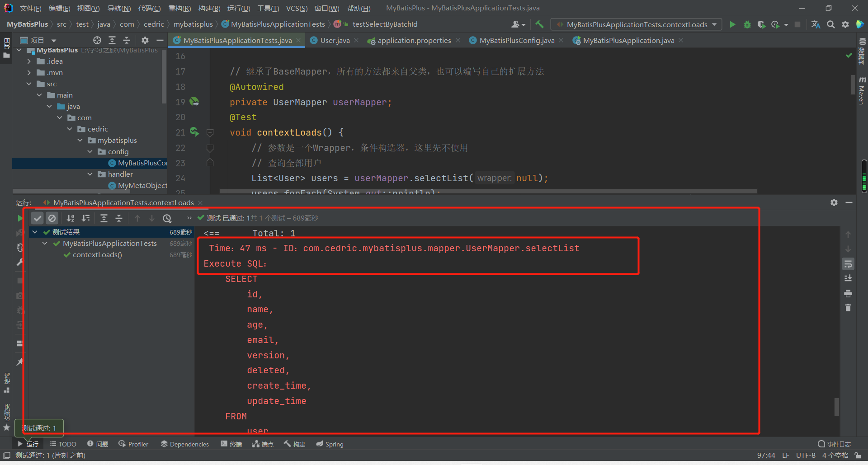This screenshot has width=868, height=465.
Task: Toggle show ignored tests in the run panel
Action: (52, 218)
